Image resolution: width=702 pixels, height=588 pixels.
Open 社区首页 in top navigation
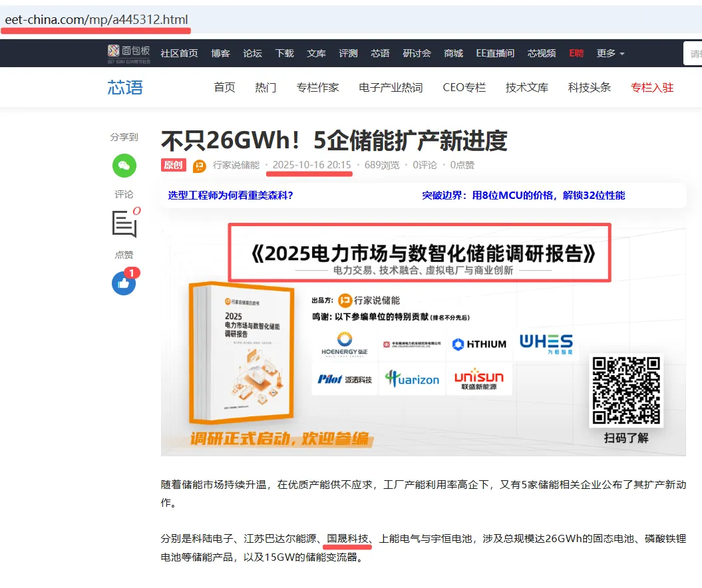[x=179, y=53]
